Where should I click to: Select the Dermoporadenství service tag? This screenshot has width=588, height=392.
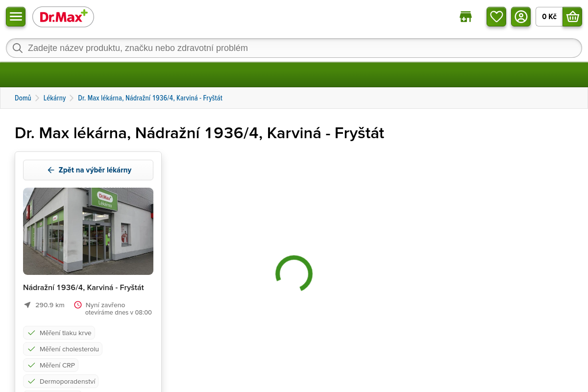point(61,381)
